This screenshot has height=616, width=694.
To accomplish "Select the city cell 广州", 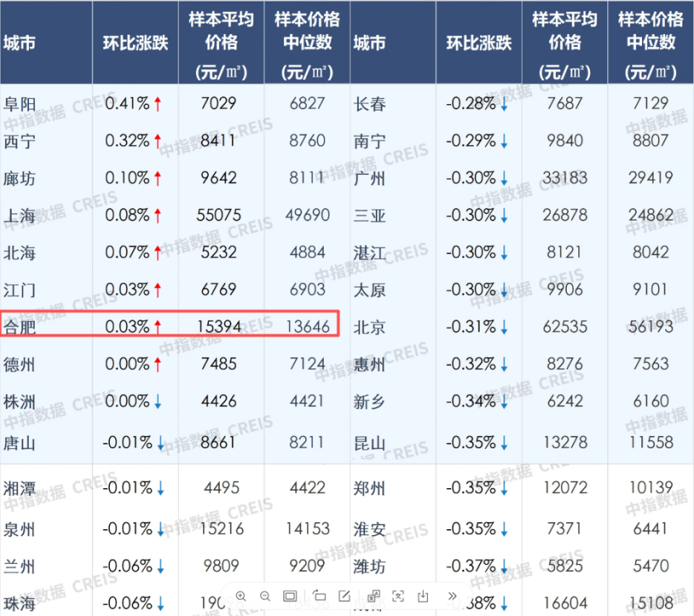I will [x=369, y=179].
